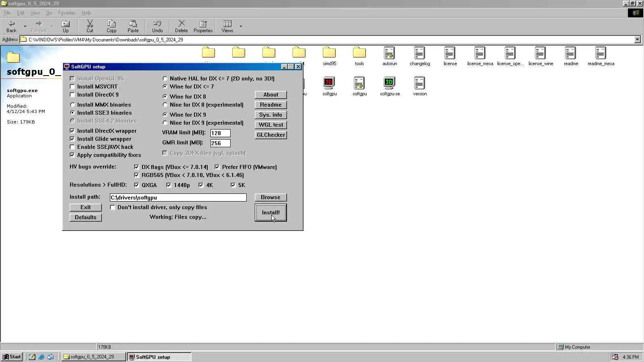
Task: Switch to softgpu_0_5_2024_29 taskbar window
Action: [93, 357]
